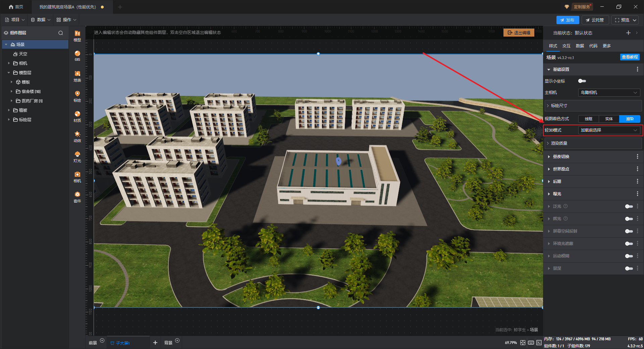Search the 组件图层 layer panel
Screen dimensions: 644x349
click(61, 33)
